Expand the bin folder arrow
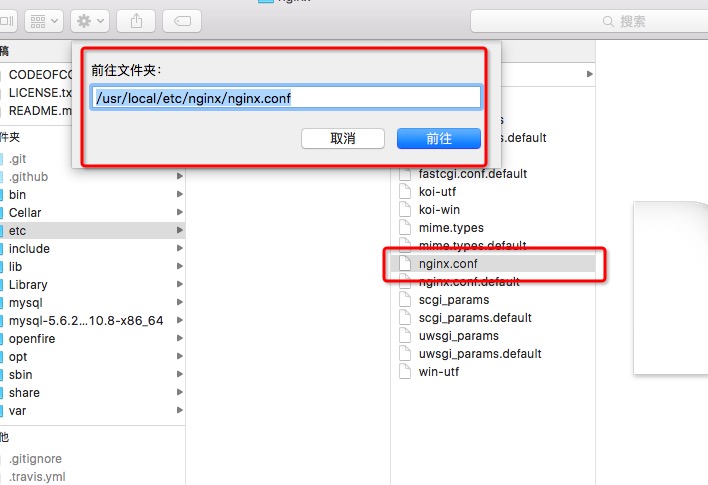Viewport: 708px width, 485px height. click(180, 194)
